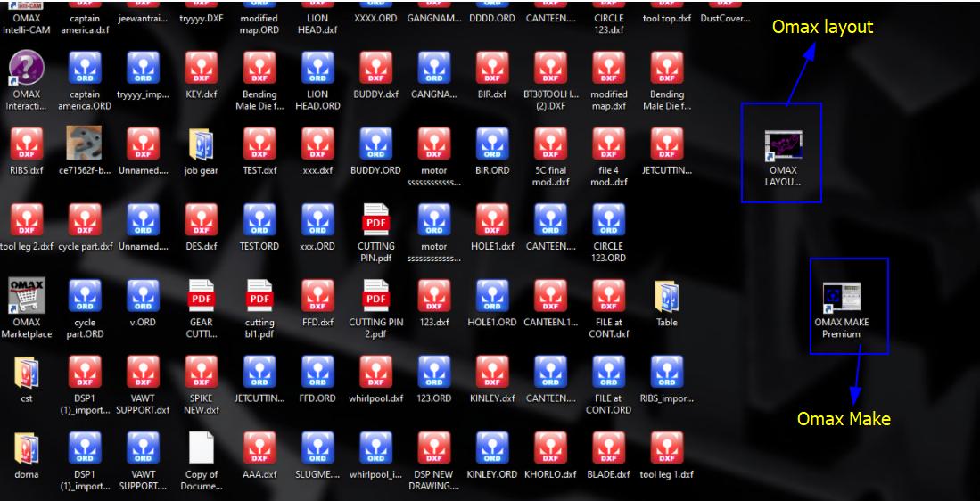
Task: Select the RIBS.dxf file icon
Action: click(26, 144)
